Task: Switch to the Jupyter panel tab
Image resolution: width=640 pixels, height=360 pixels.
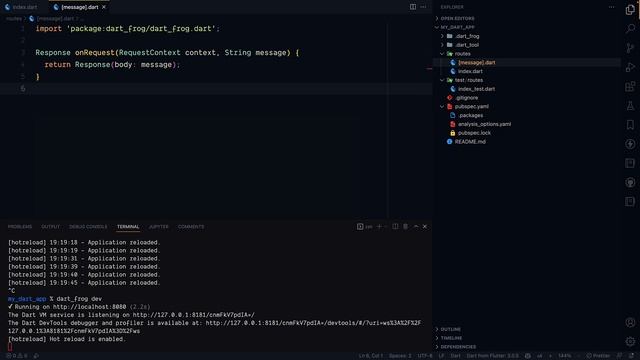Action: (158, 227)
